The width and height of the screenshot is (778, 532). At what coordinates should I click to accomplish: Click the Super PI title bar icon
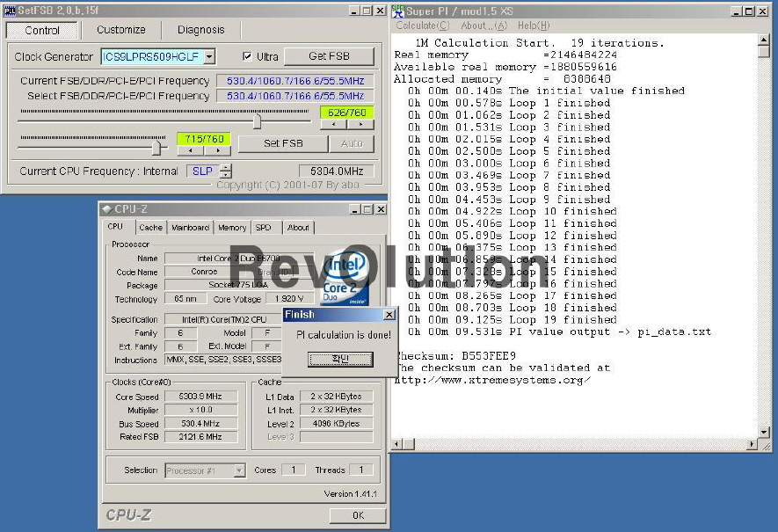coord(398,11)
